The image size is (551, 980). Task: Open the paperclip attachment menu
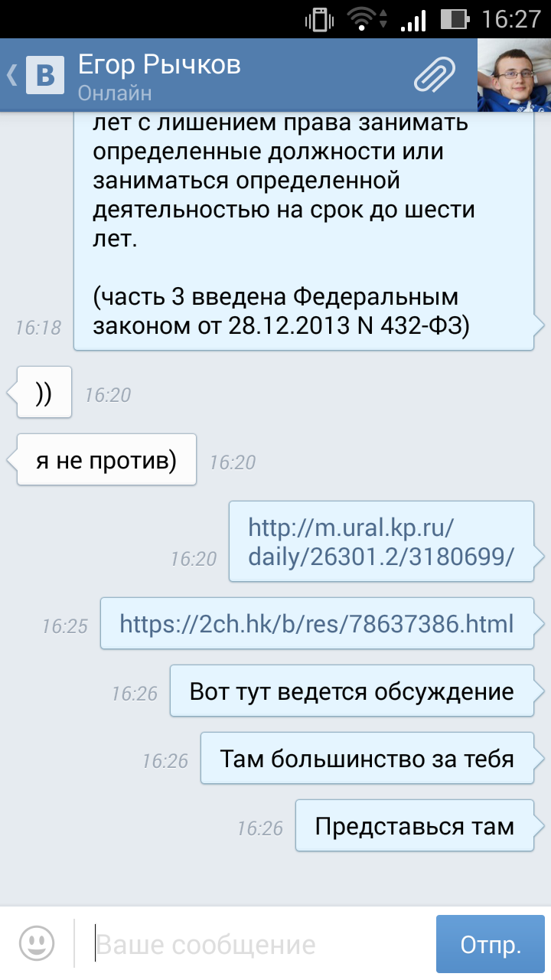(x=435, y=74)
